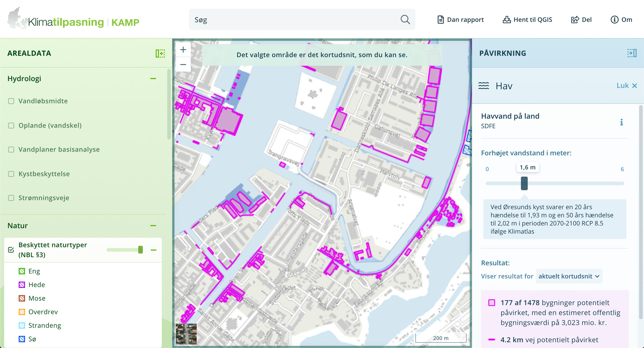Click Hent til QGIS
Viewport: 644px width, 348px height.
coord(527,20)
